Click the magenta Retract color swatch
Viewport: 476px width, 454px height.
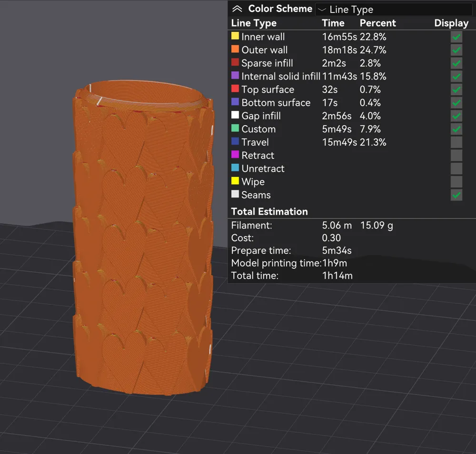pos(235,155)
